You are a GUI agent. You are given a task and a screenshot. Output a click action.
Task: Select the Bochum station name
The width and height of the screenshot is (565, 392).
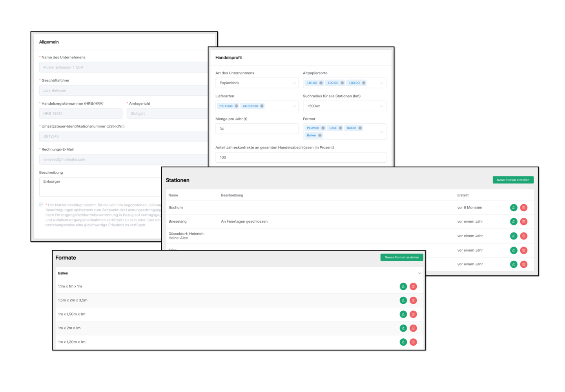point(176,208)
